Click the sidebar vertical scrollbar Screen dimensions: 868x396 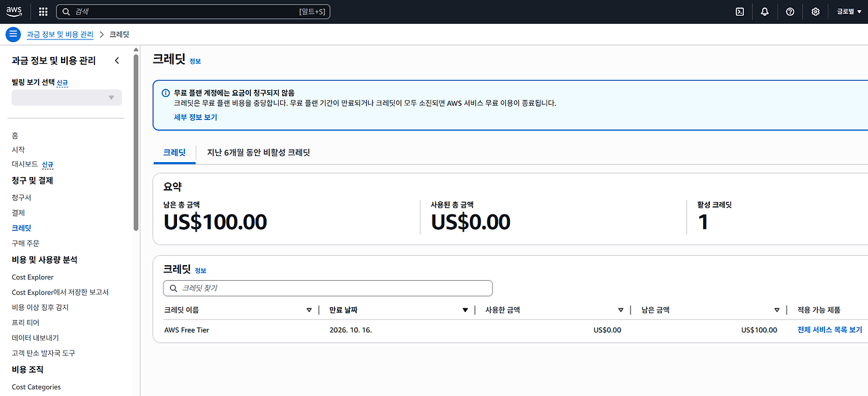[x=136, y=142]
